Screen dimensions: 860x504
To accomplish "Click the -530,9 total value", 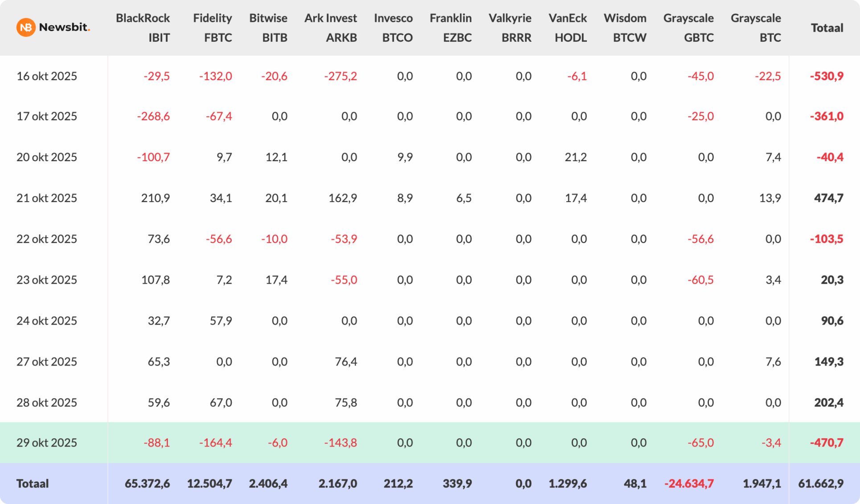I will pos(827,76).
